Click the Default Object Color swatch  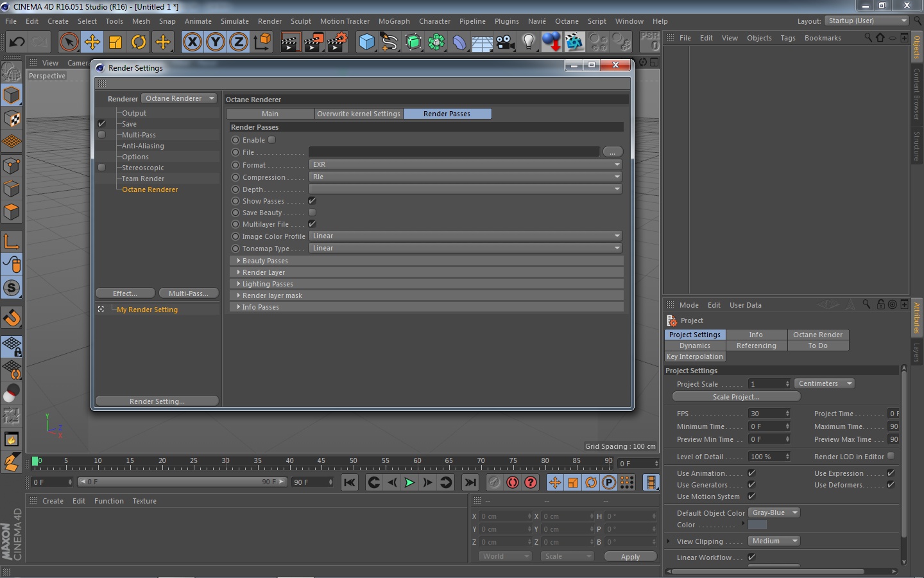[757, 525]
